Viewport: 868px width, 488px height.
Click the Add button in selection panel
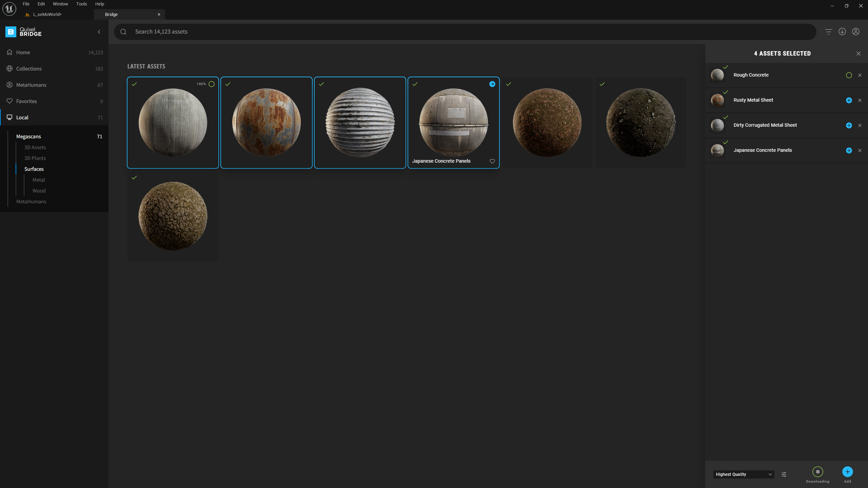847,472
